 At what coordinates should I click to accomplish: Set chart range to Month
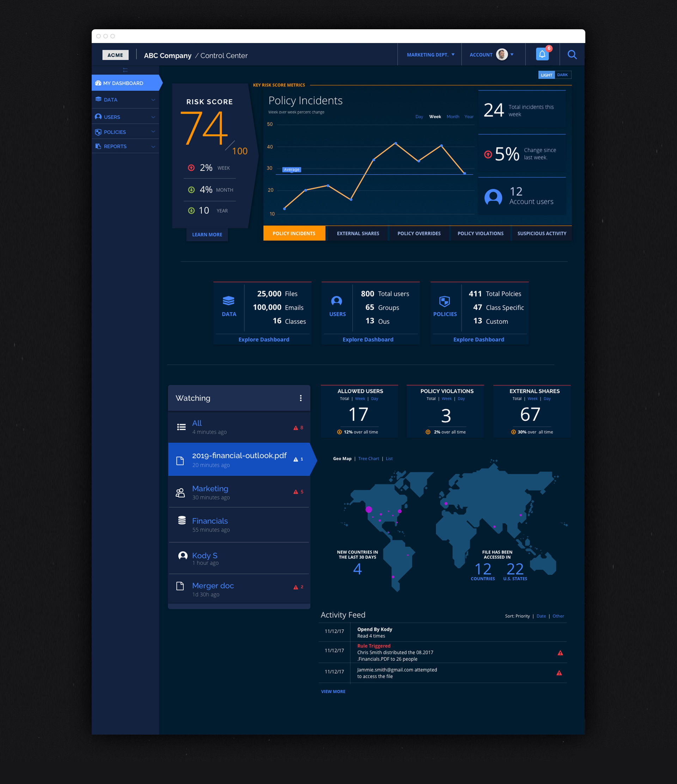(x=453, y=116)
